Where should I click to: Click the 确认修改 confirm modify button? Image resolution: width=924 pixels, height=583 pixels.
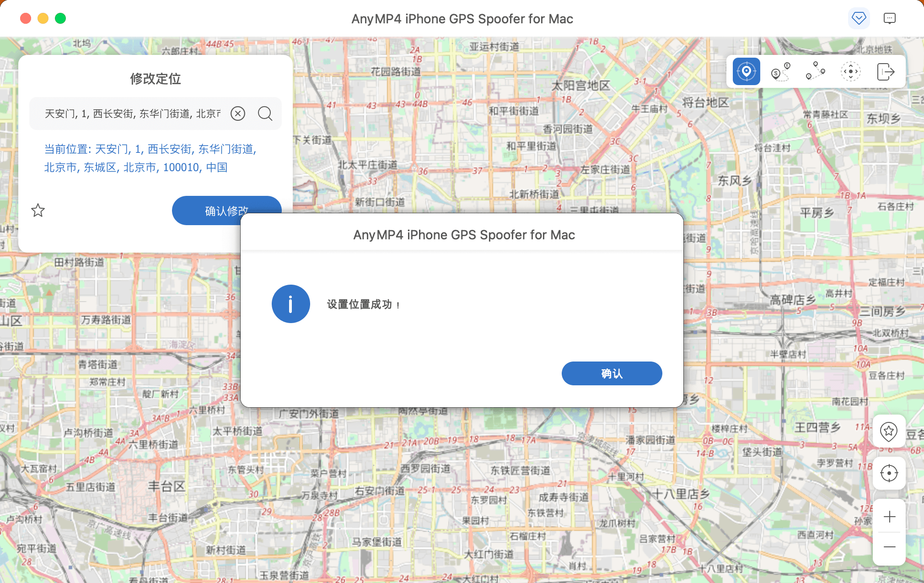(x=226, y=211)
